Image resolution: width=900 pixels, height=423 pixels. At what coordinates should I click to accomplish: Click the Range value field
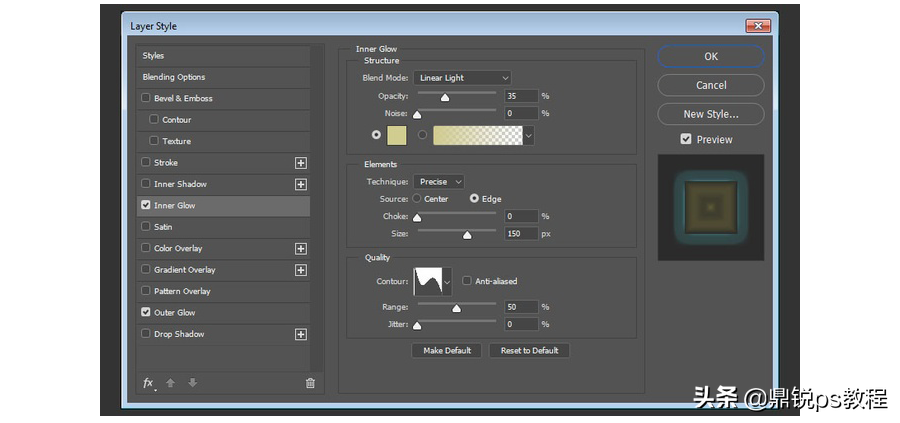[521, 307]
